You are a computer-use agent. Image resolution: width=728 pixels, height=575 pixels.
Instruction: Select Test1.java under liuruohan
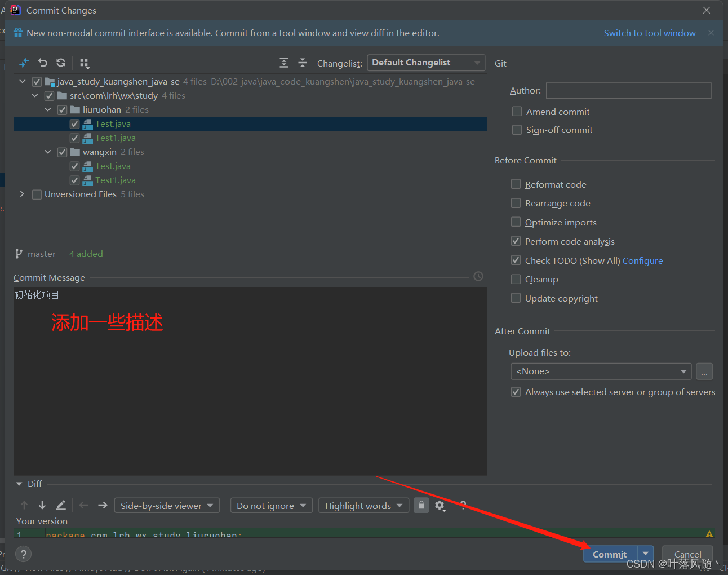[x=116, y=138]
